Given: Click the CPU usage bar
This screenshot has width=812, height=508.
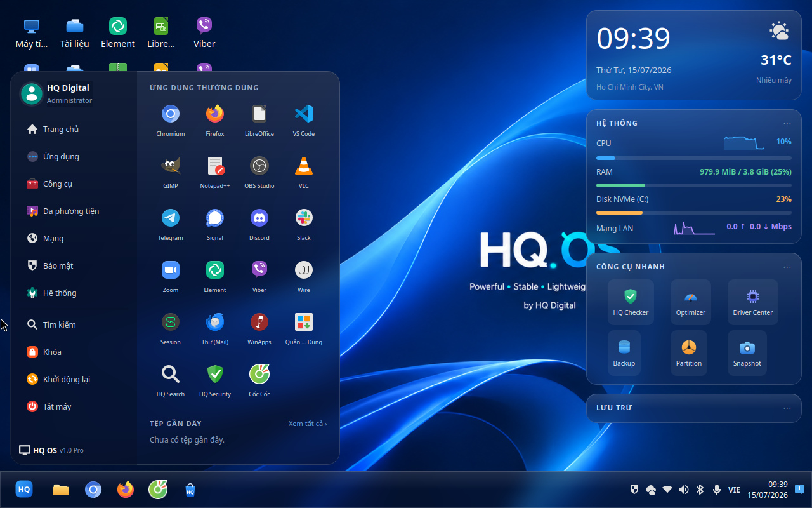Looking at the screenshot, I should [694, 157].
